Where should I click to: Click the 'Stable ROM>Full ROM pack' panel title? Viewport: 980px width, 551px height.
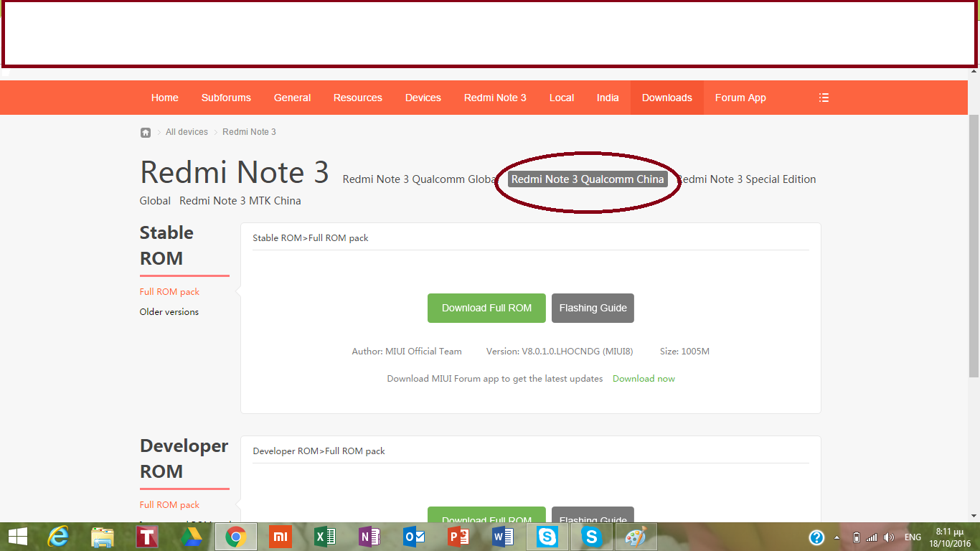point(311,238)
